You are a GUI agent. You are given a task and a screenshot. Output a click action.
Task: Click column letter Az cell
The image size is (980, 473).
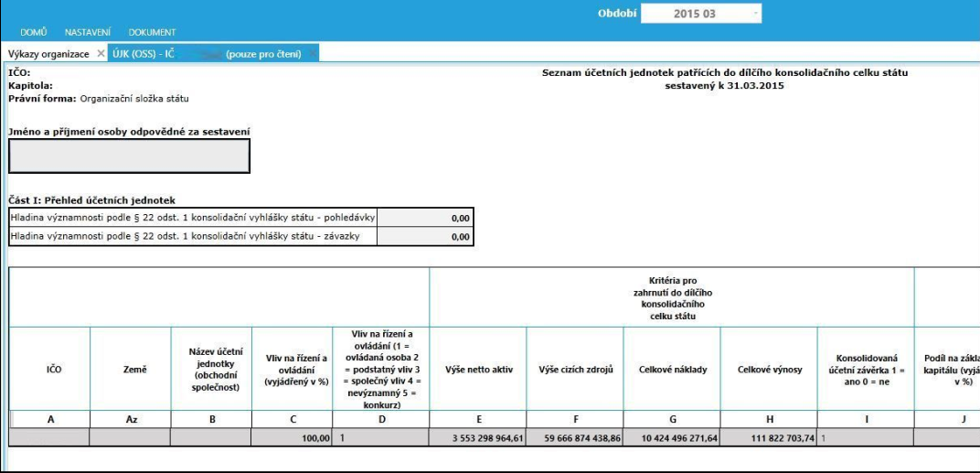pyautogui.click(x=130, y=420)
